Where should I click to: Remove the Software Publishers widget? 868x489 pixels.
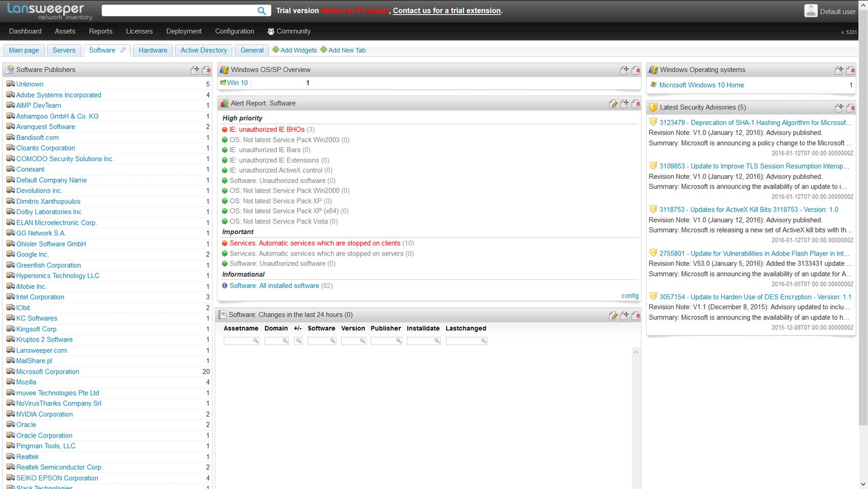206,70
